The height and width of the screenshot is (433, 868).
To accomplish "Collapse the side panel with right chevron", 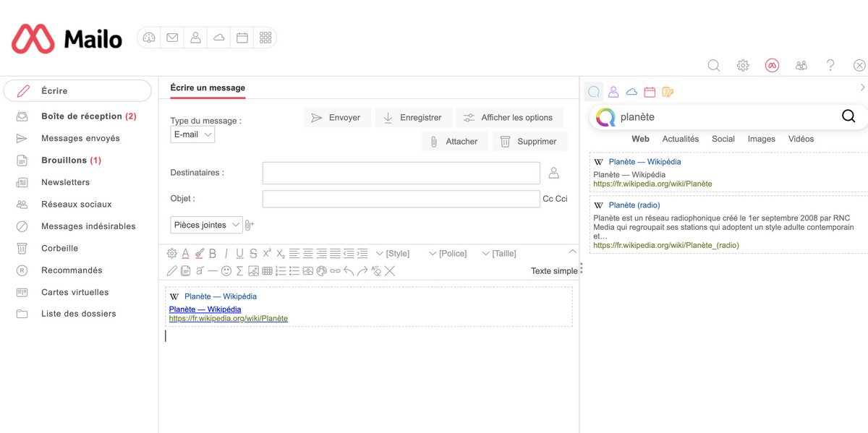I will [862, 87].
